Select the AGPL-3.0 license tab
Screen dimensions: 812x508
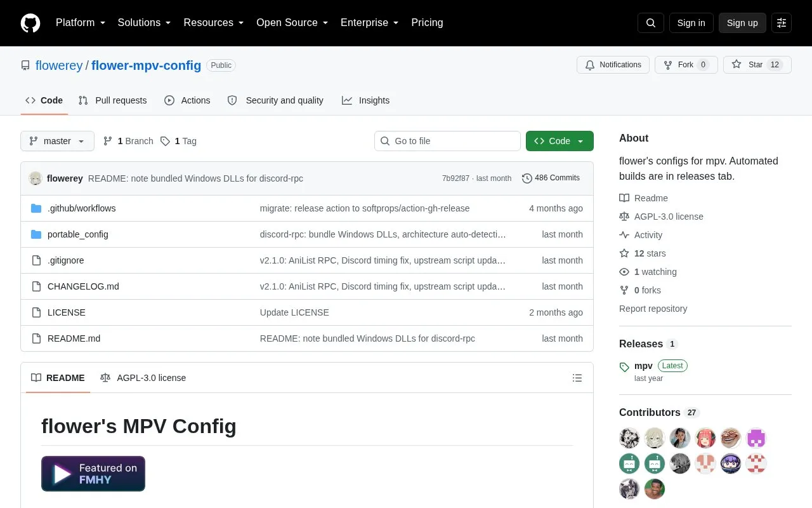click(x=143, y=378)
